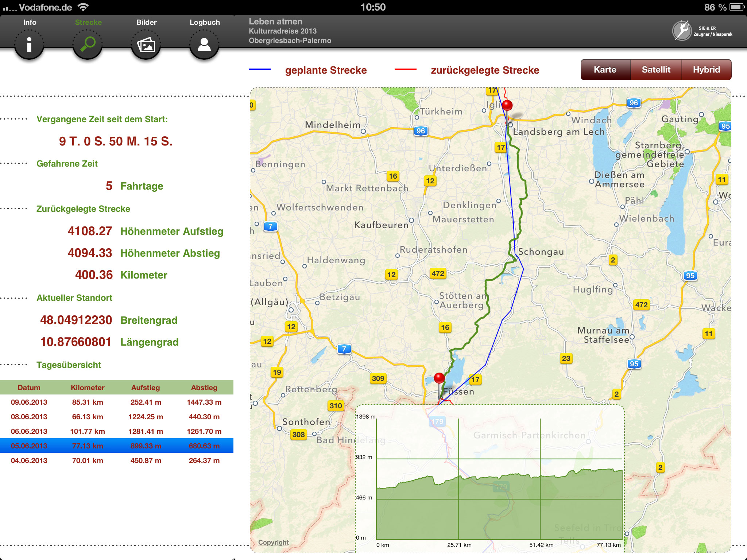
Task: Tap the Datum column header
Action: [x=29, y=388]
